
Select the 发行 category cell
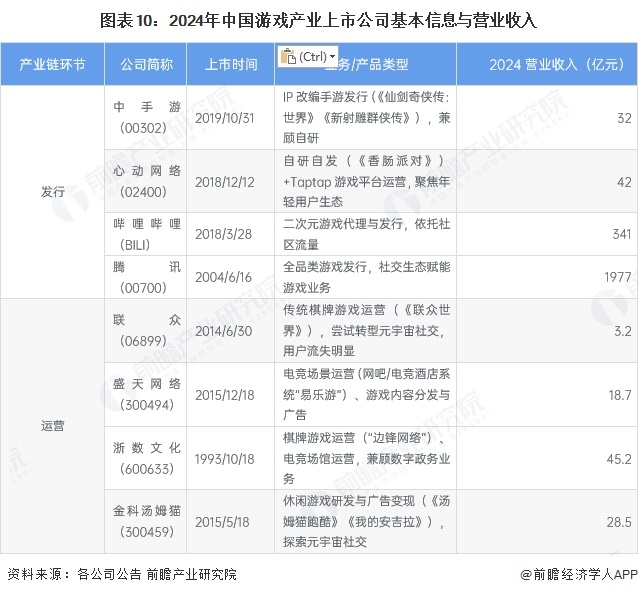pyautogui.click(x=52, y=191)
